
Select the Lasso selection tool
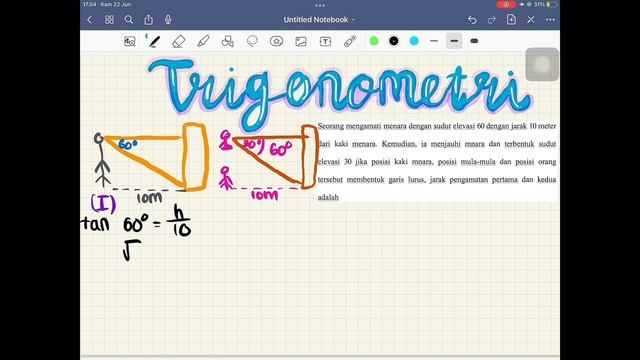coord(252,41)
